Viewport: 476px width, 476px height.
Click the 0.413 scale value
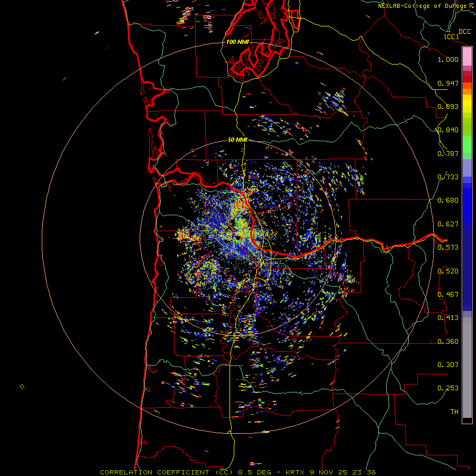(x=448, y=318)
